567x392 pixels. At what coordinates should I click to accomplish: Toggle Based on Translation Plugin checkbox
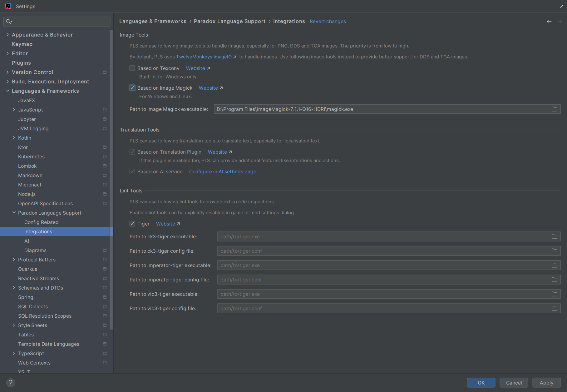tap(132, 152)
